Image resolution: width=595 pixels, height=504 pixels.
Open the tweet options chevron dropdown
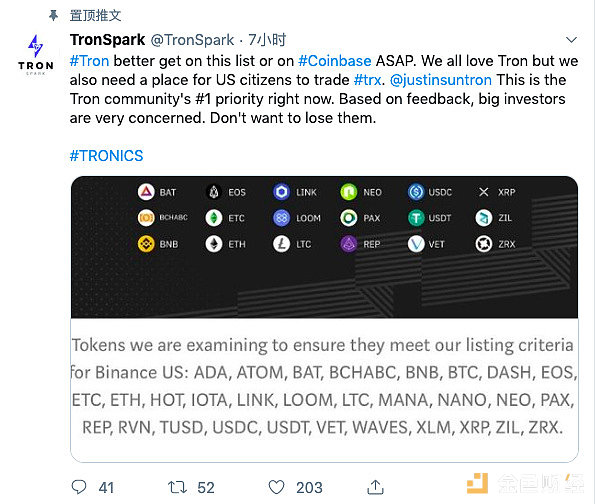click(571, 39)
